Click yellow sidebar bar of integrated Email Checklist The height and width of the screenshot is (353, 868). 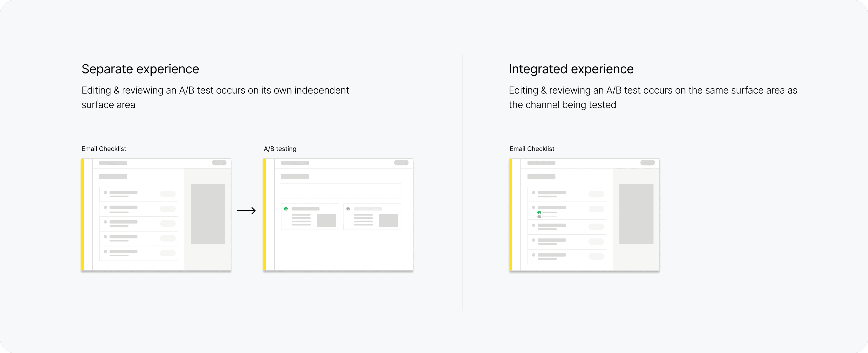(x=511, y=214)
